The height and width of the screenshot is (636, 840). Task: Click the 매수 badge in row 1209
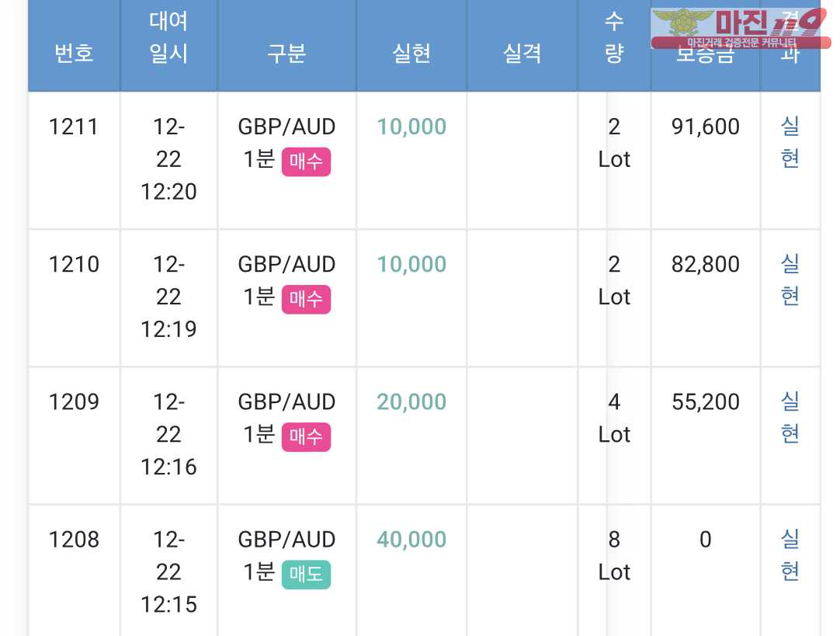[x=306, y=436]
